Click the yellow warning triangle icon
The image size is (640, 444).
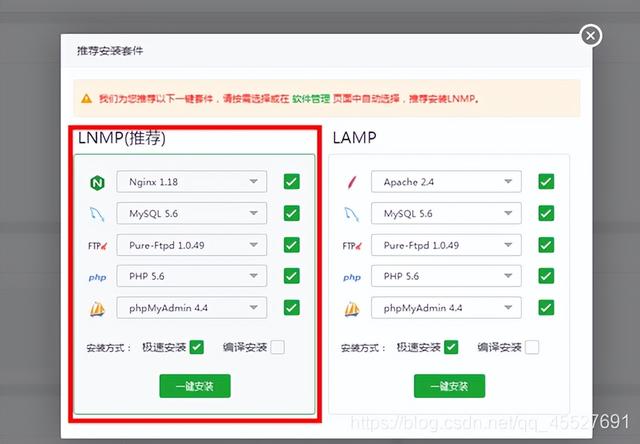coord(87,98)
